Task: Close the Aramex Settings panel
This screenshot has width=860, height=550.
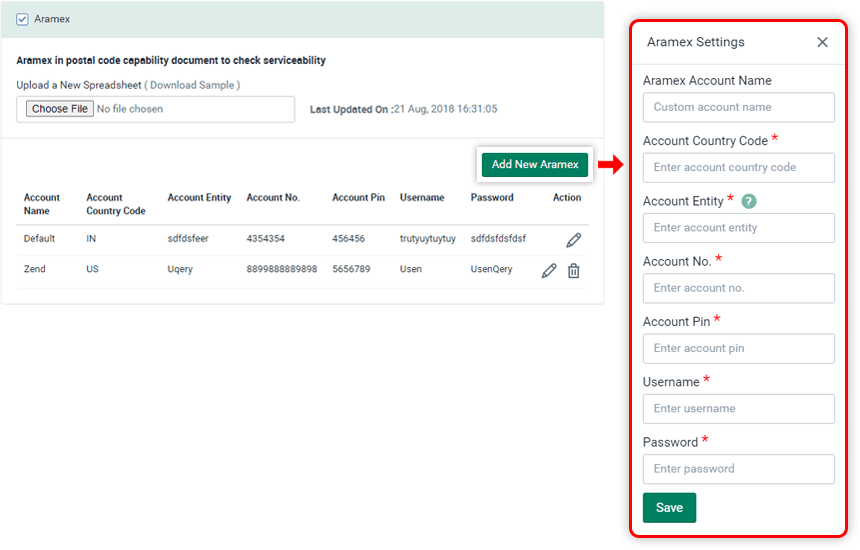Action: click(x=822, y=42)
